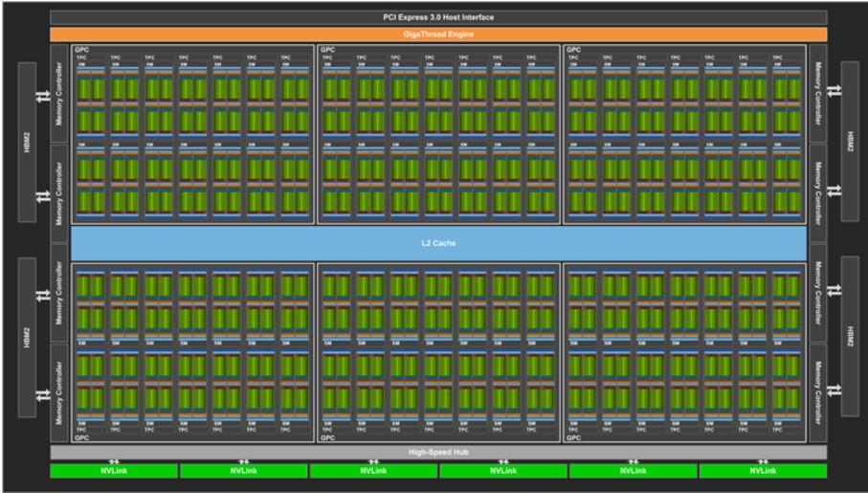Viewport: 868px width, 493px height.
Task: Select the bottommost right Memory Controller
Action: click(x=817, y=394)
